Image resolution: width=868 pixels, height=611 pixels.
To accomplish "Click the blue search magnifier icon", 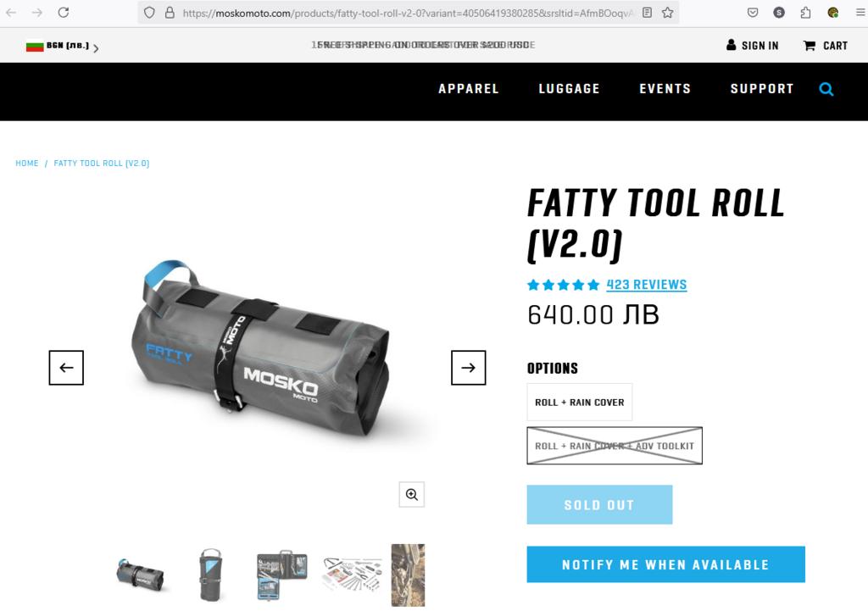I will coord(826,89).
